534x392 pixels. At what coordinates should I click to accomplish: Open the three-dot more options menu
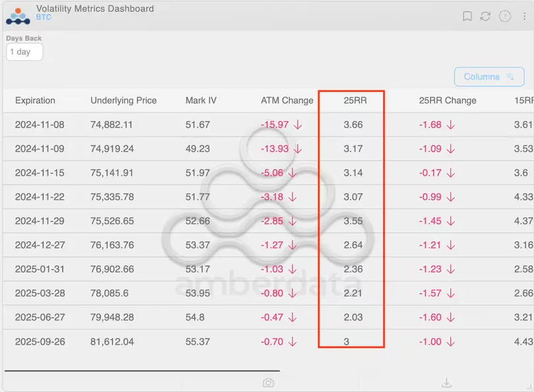pos(525,16)
